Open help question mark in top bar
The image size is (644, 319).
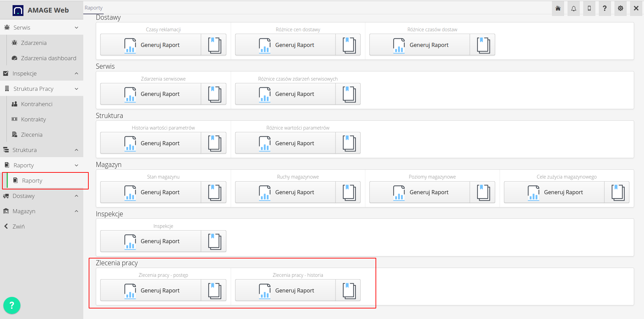pyautogui.click(x=605, y=9)
